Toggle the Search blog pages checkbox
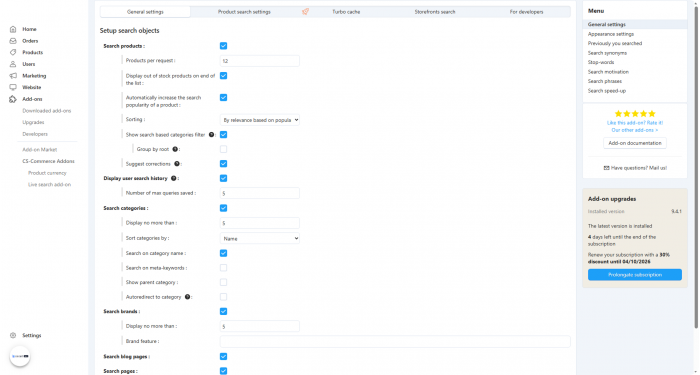 pyautogui.click(x=224, y=356)
